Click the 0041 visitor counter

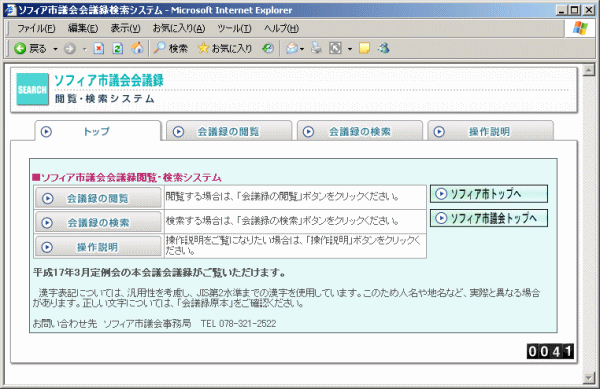[x=550, y=351]
